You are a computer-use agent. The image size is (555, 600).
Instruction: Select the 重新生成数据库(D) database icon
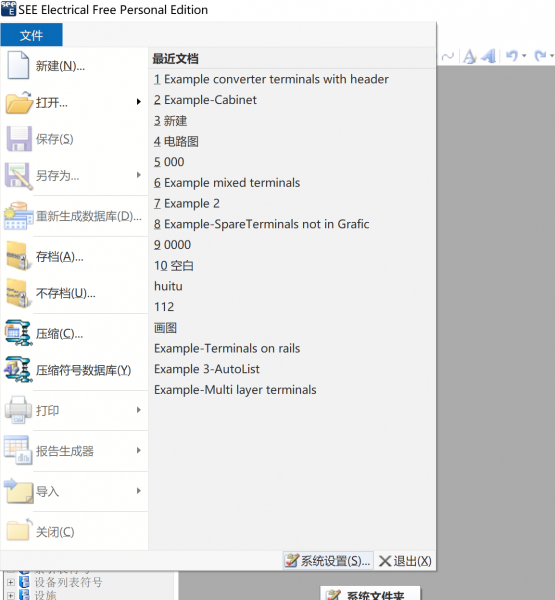18,216
